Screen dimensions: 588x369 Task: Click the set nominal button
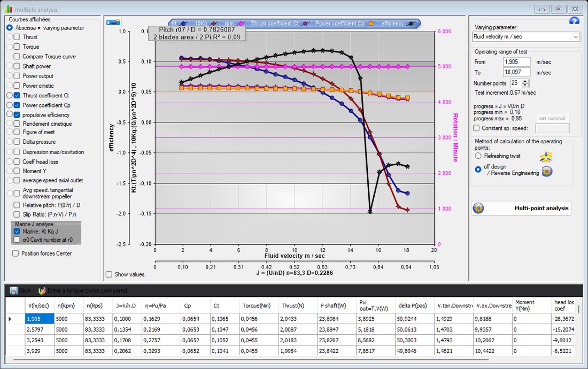coord(552,118)
